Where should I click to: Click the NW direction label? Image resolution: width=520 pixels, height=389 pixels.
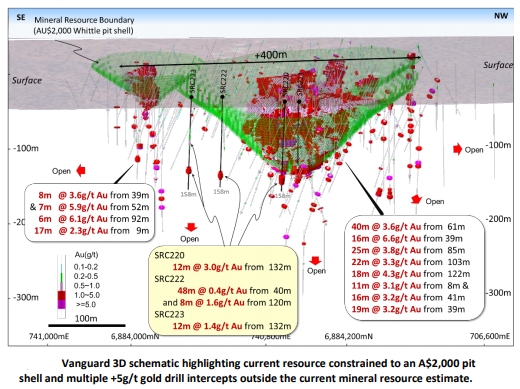pyautogui.click(x=501, y=16)
